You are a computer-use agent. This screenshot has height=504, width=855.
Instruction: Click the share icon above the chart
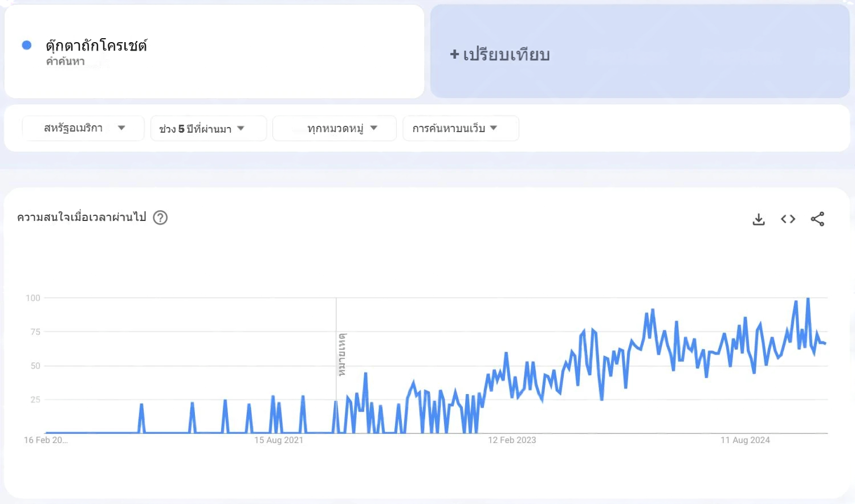tap(817, 219)
